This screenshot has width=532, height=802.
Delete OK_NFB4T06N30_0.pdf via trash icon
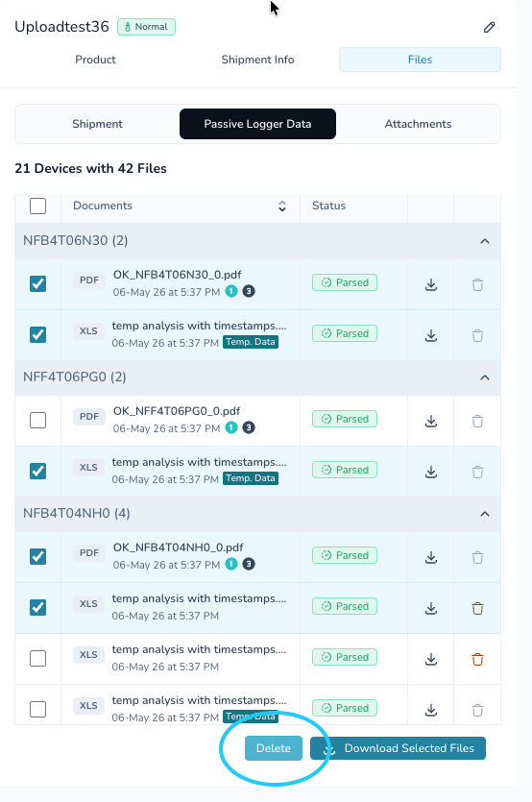pyautogui.click(x=477, y=285)
